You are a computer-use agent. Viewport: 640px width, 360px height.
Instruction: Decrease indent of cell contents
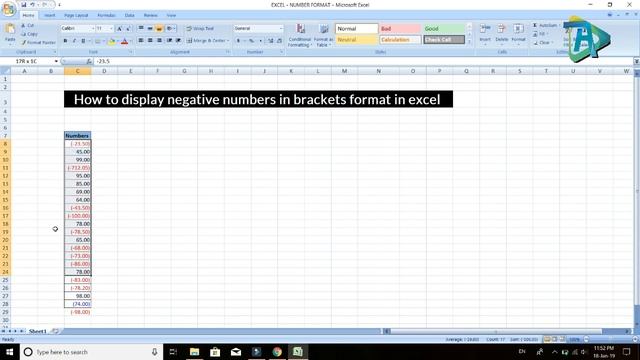click(169, 40)
